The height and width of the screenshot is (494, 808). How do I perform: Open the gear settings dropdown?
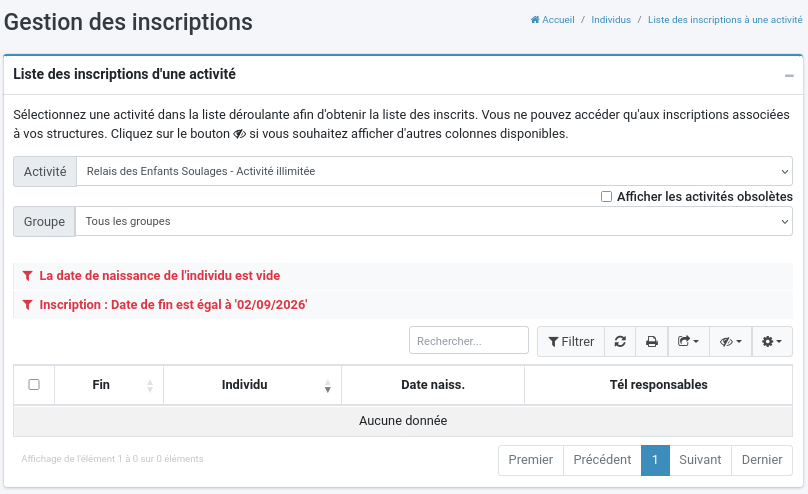[772, 342]
